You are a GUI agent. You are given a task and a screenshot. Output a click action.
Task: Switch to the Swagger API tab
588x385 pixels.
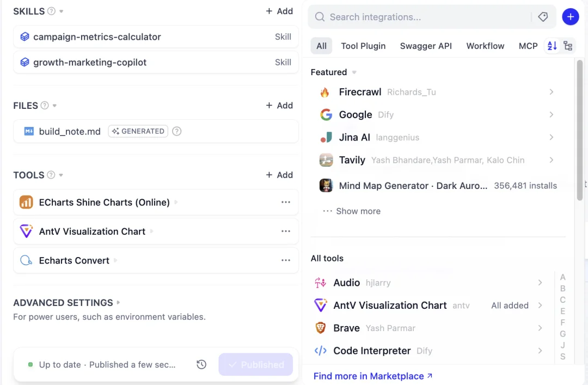point(426,46)
